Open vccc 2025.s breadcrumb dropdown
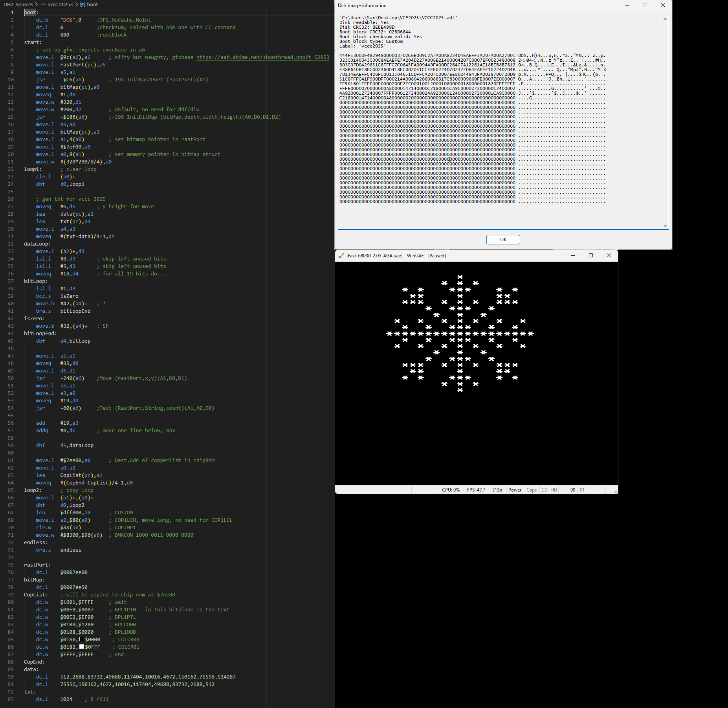728x708 pixels. click(x=61, y=4)
